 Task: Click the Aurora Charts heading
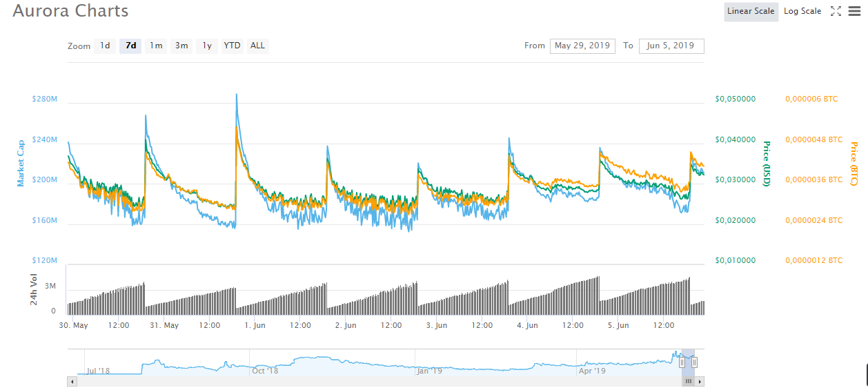click(70, 11)
